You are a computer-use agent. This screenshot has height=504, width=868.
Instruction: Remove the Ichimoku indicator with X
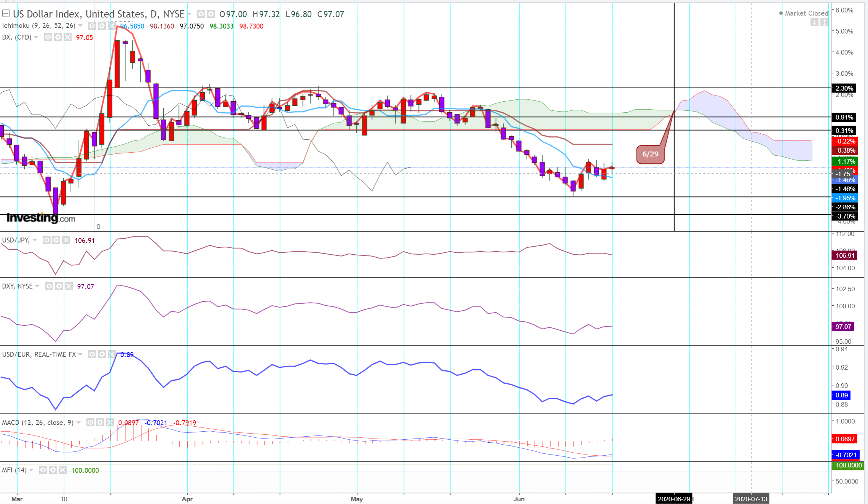[x=111, y=26]
